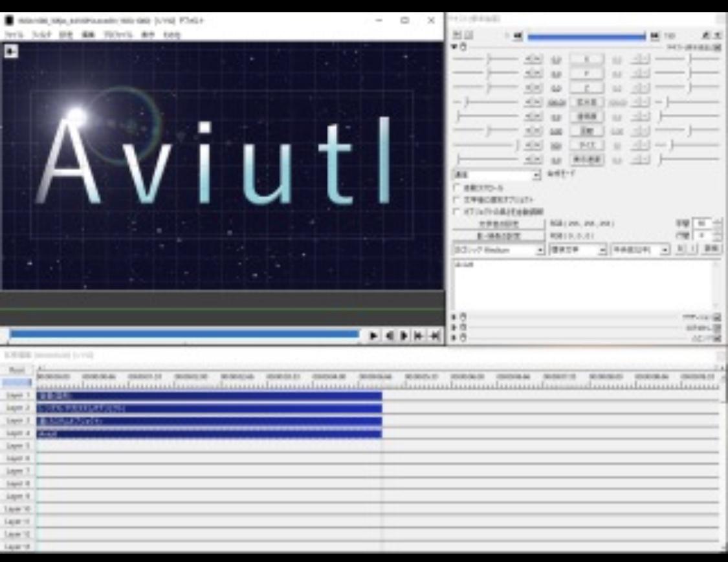The width and height of the screenshot is (728, 562).
Task: Click the hand icon on the top collapsed effect row
Action: pyautogui.click(x=463, y=317)
